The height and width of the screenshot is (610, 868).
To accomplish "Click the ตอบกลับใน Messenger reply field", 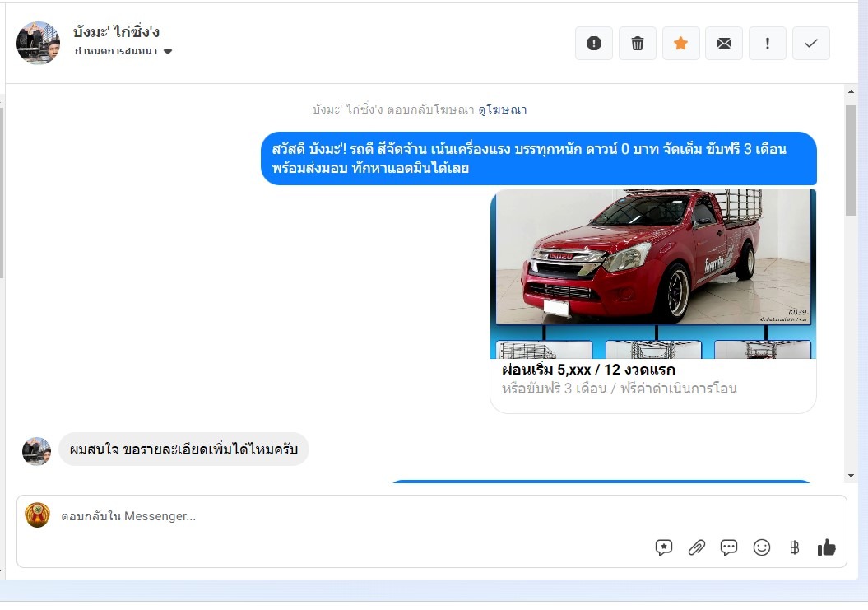I will (329, 516).
